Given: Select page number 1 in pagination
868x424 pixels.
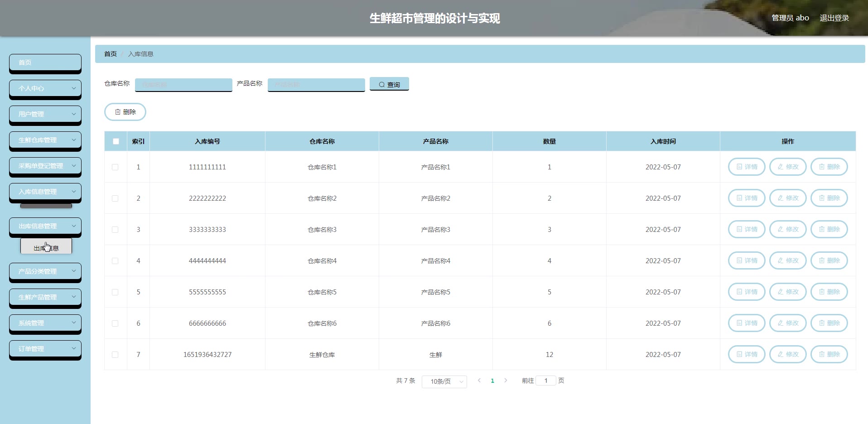Looking at the screenshot, I should pos(492,381).
